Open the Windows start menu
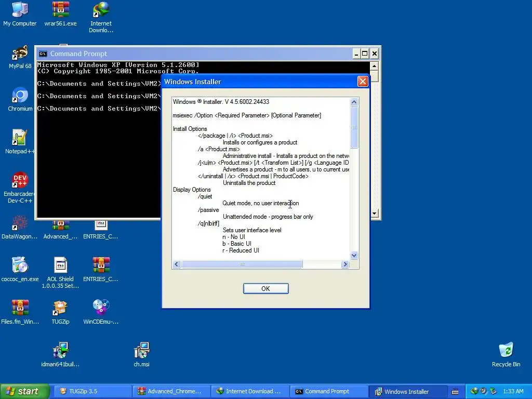This screenshot has height=399, width=532. (25, 391)
